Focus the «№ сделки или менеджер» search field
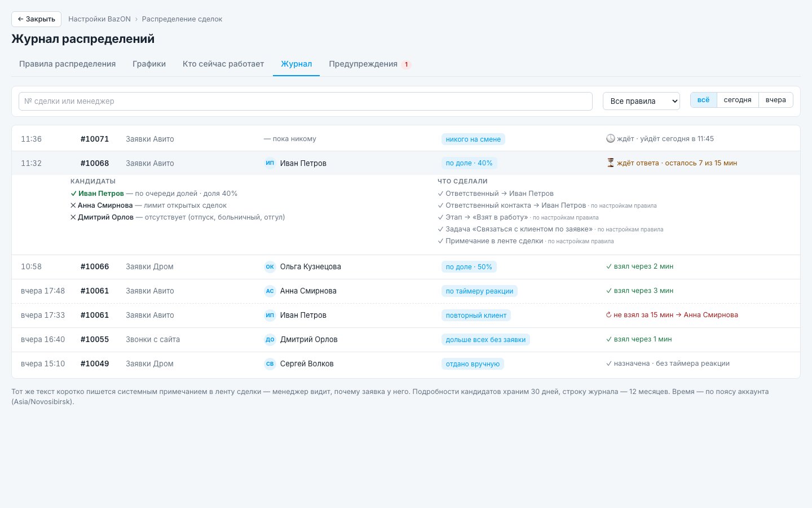 [306, 101]
